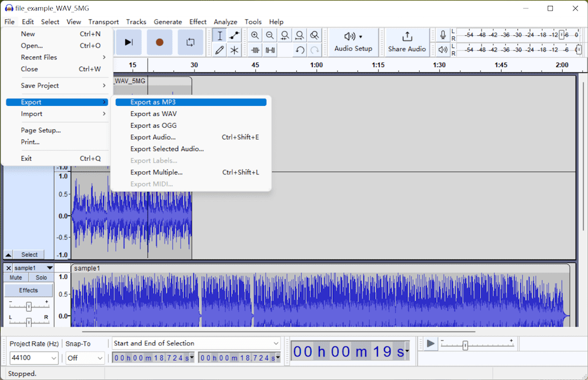This screenshot has width=588, height=380.
Task: Click the Silence audio selection icon
Action: [270, 50]
